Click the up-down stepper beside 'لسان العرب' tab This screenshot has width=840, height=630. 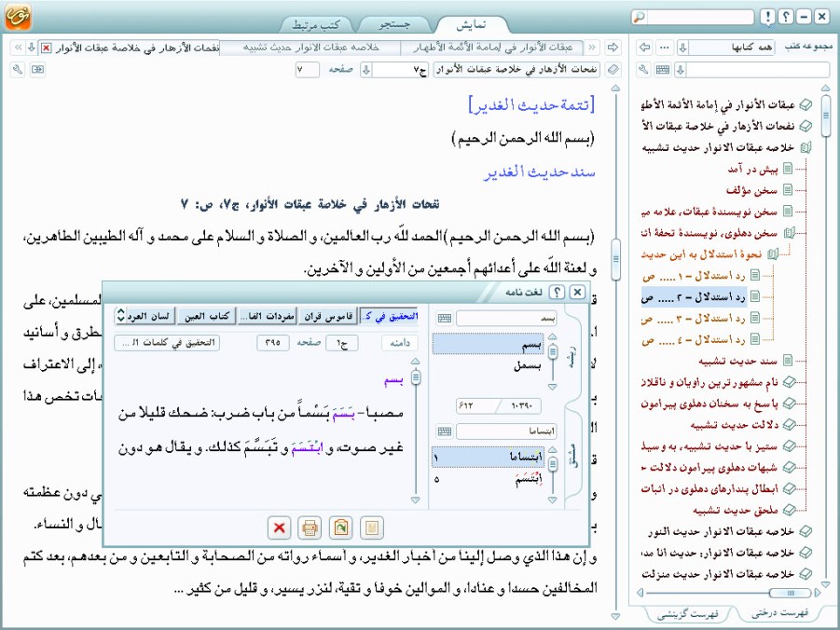120,316
